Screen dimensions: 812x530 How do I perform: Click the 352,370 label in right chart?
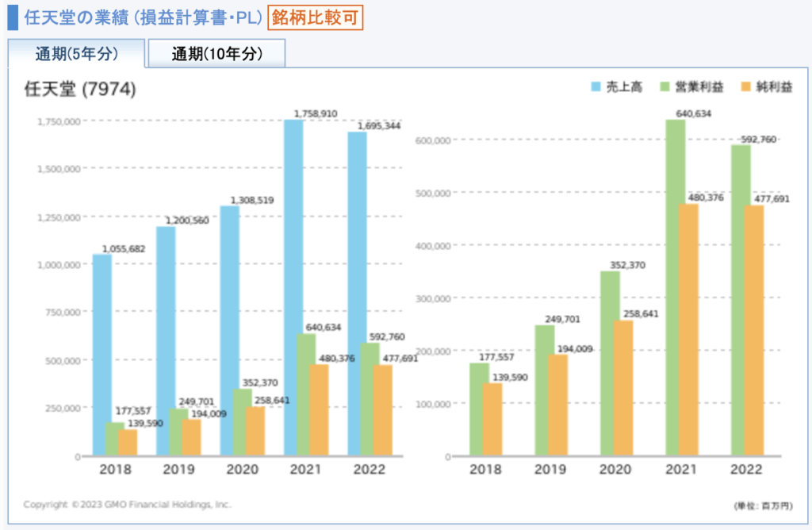click(x=627, y=265)
